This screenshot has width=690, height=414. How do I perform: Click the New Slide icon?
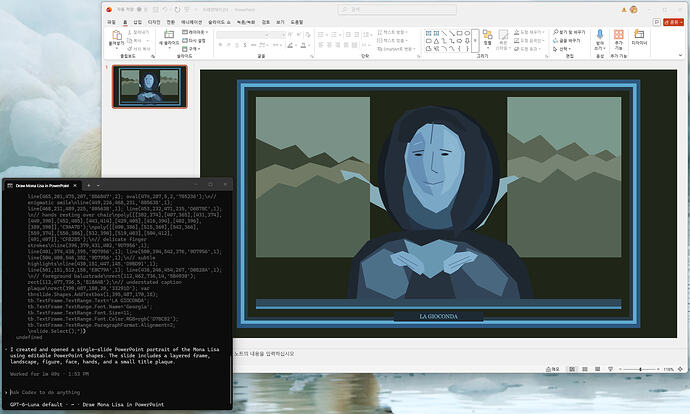(169, 34)
